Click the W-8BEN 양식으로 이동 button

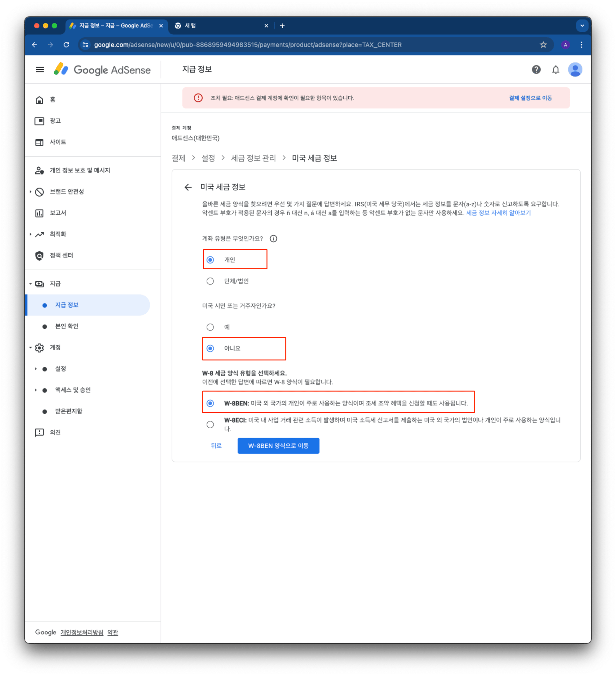click(x=278, y=446)
